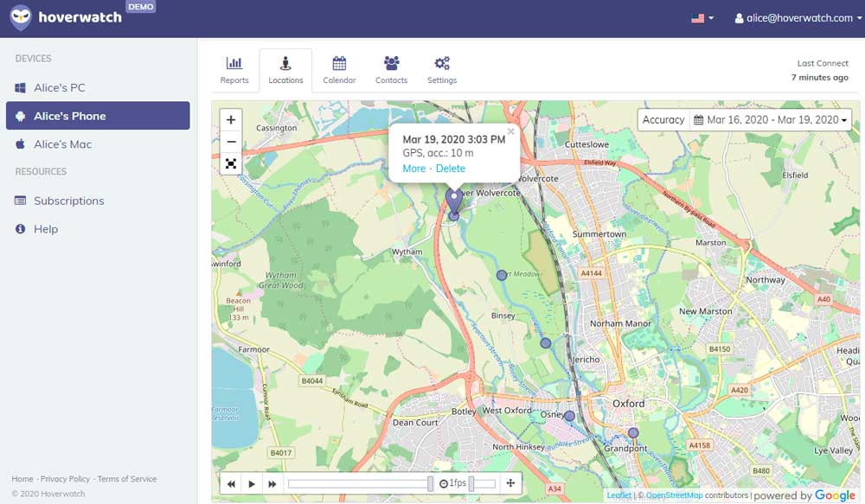Open Privacy Policy footer link

[65, 479]
